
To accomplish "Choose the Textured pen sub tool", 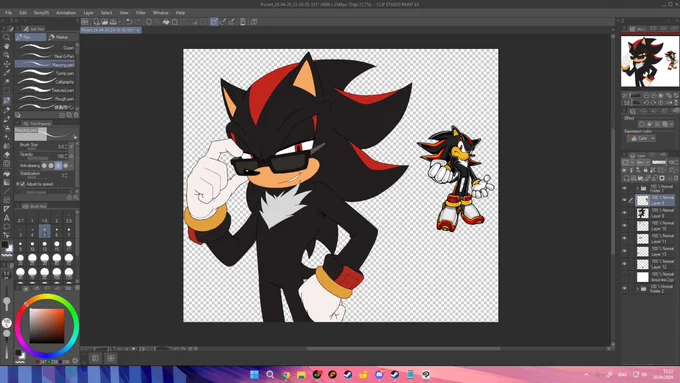I will 45,90.
